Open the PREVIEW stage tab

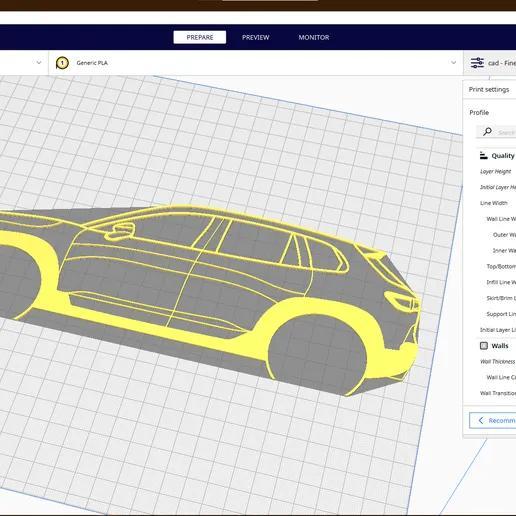coord(256,37)
